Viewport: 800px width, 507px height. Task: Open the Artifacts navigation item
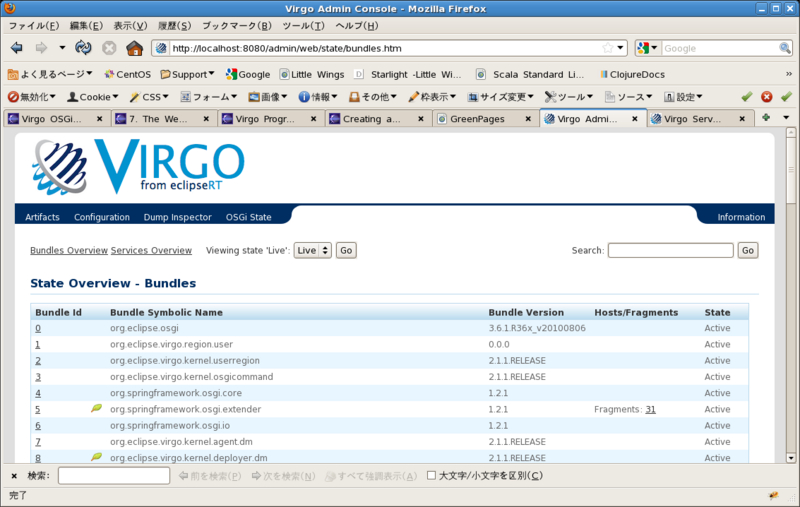(x=42, y=217)
